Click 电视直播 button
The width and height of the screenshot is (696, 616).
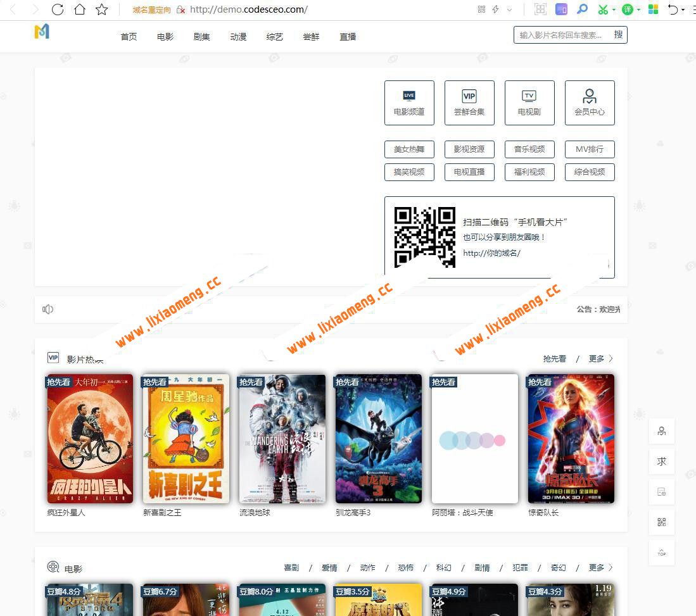tap(469, 172)
